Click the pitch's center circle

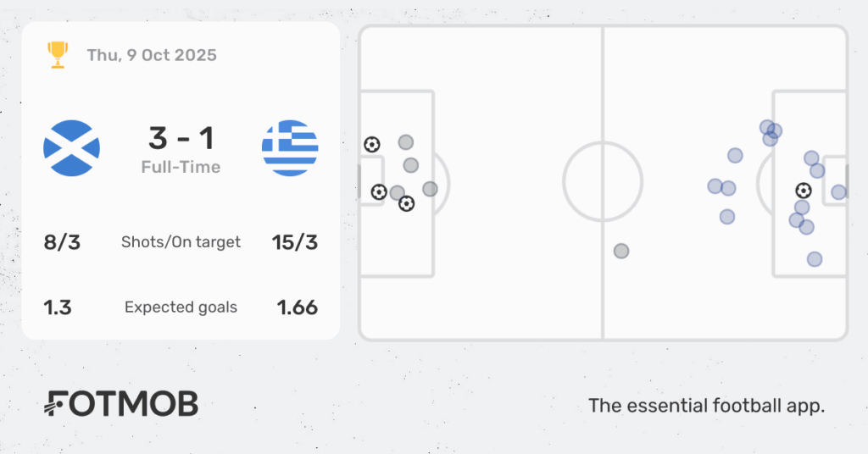pos(603,182)
